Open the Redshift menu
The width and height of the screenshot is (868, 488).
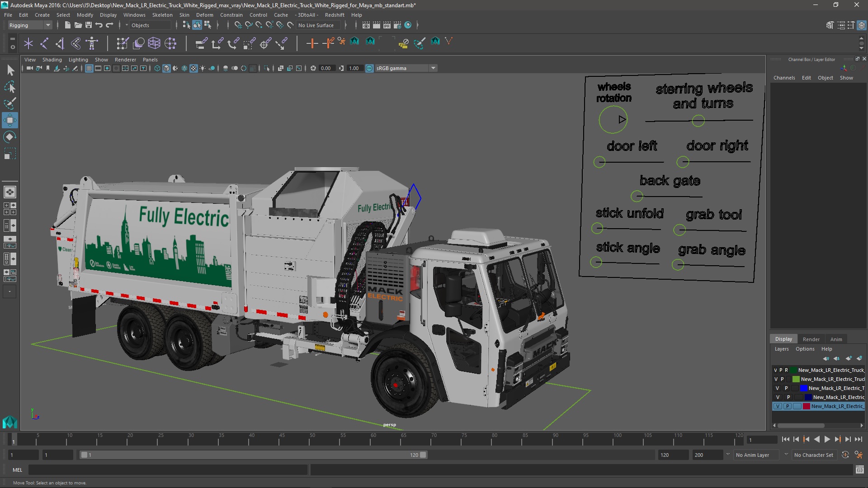(x=335, y=15)
